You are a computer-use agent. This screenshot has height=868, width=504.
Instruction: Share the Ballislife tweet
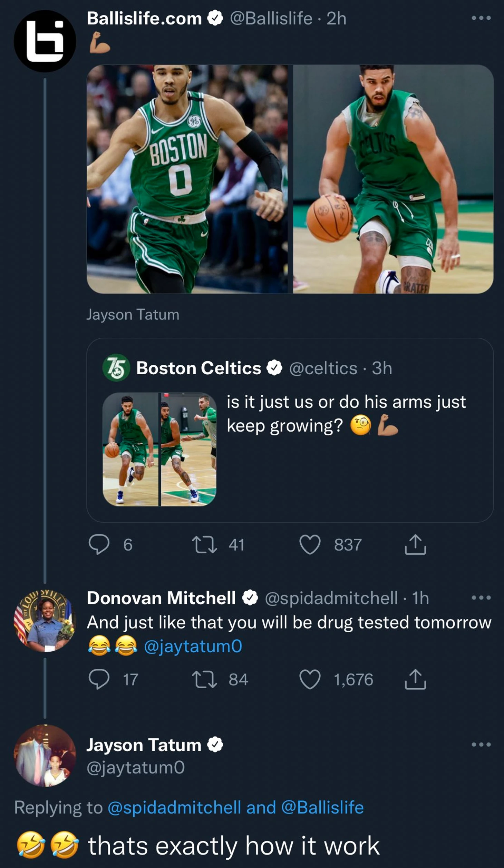pos(415,545)
